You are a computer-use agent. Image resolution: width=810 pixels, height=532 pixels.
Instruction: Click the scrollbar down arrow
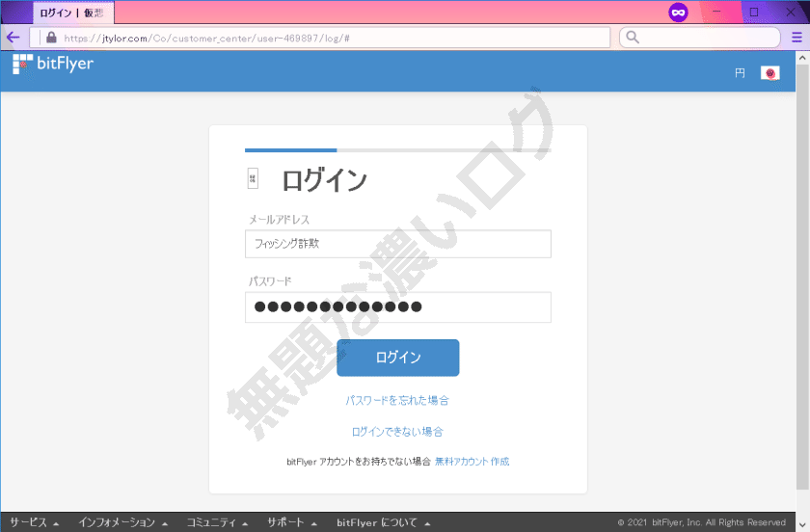[802, 525]
